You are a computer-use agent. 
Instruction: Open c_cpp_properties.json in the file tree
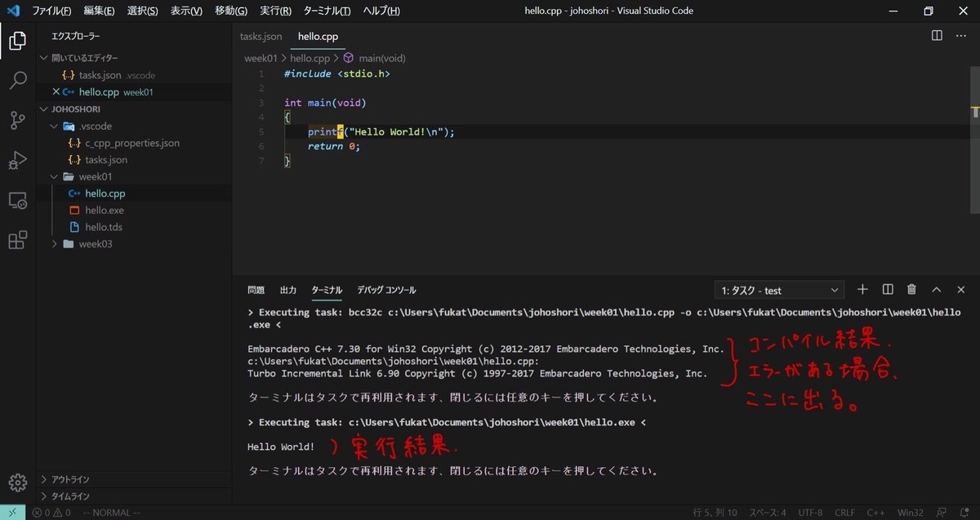(x=134, y=143)
